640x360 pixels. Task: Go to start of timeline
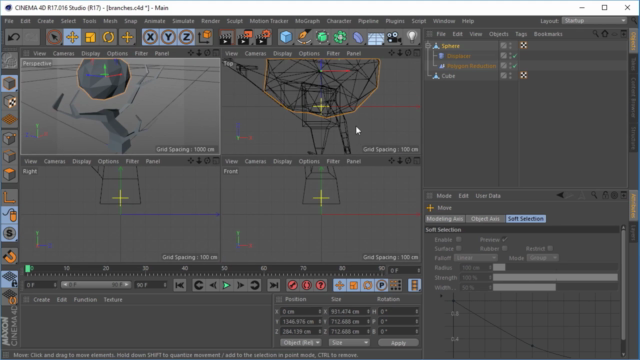tap(180, 285)
